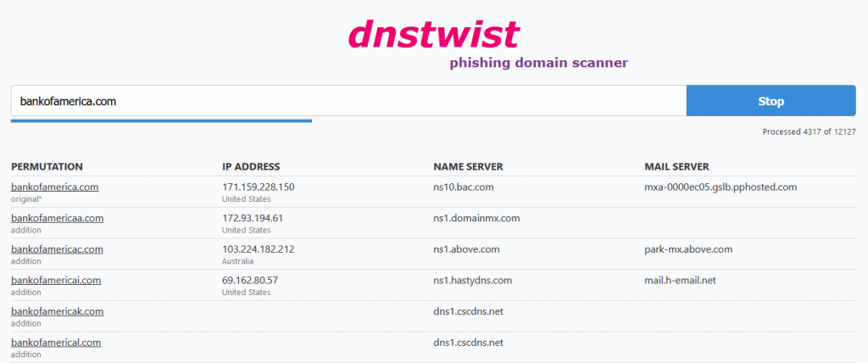Click the IP ADDRESS column header
Viewport: 868px width, 363px height.
(251, 166)
